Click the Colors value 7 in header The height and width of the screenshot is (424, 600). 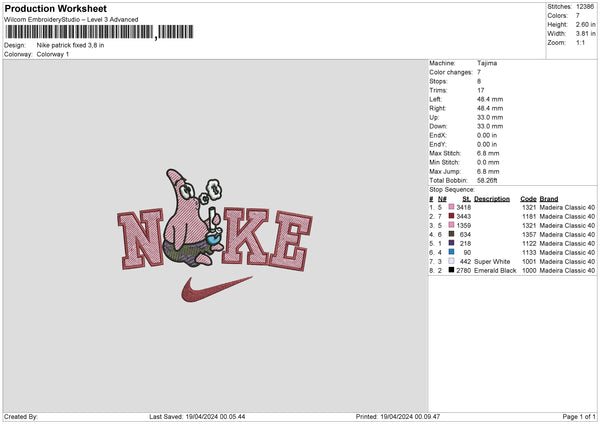pyautogui.click(x=578, y=16)
